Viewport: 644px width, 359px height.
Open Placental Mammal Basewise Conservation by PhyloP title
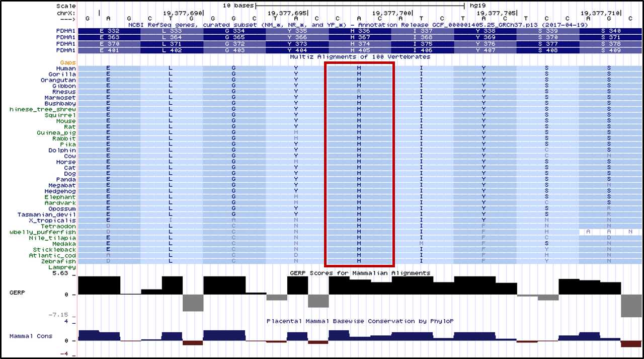[x=360, y=321]
